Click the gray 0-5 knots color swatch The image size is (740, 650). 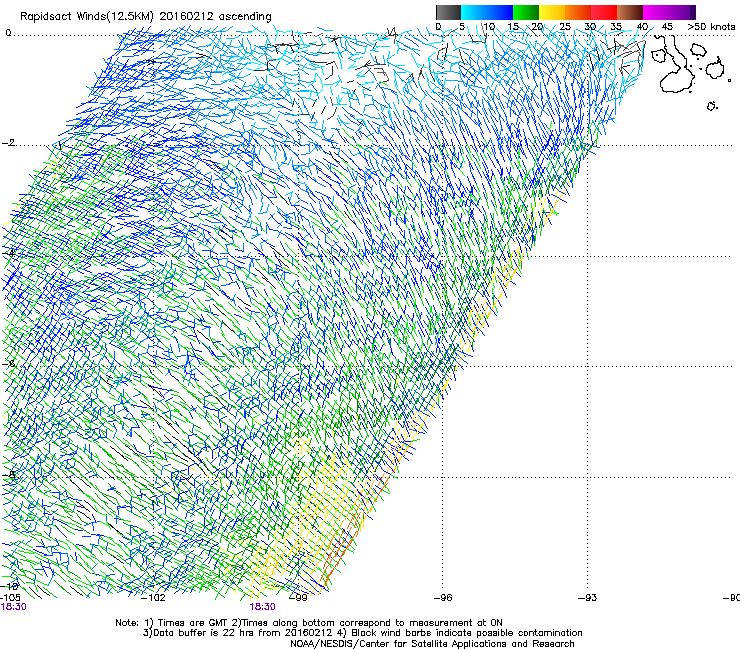coord(448,12)
